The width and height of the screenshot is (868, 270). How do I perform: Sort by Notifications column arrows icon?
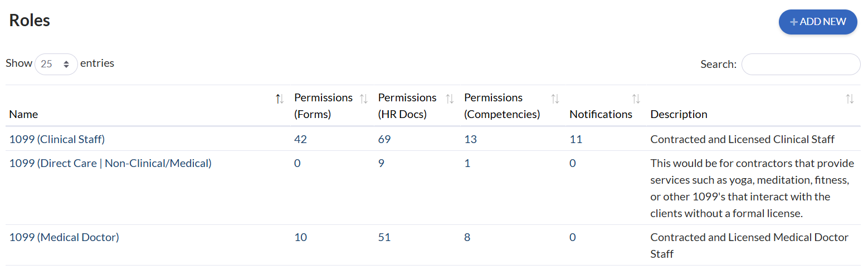click(x=636, y=99)
